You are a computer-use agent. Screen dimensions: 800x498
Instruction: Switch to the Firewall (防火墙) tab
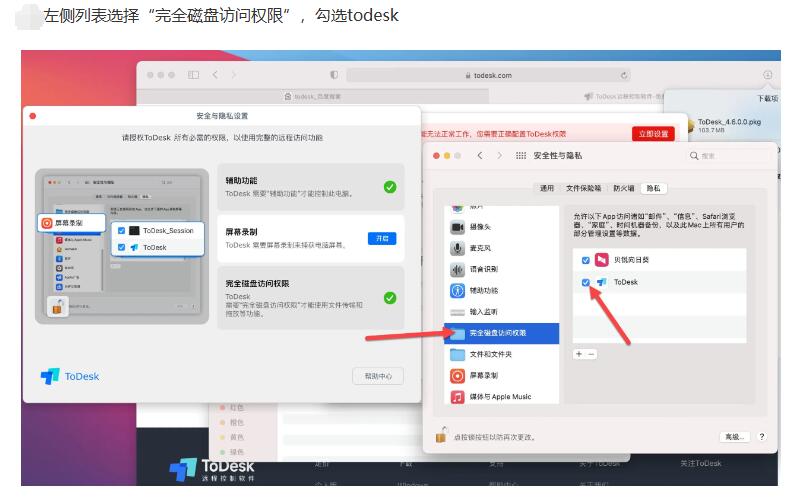pyautogui.click(x=621, y=188)
